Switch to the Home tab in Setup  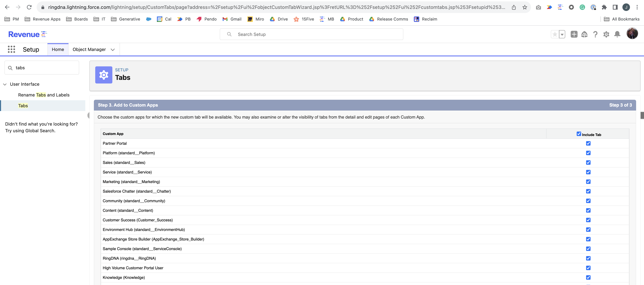58,49
